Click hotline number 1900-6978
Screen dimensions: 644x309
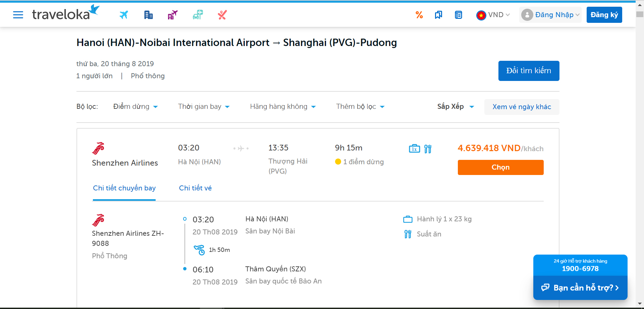coord(580,269)
